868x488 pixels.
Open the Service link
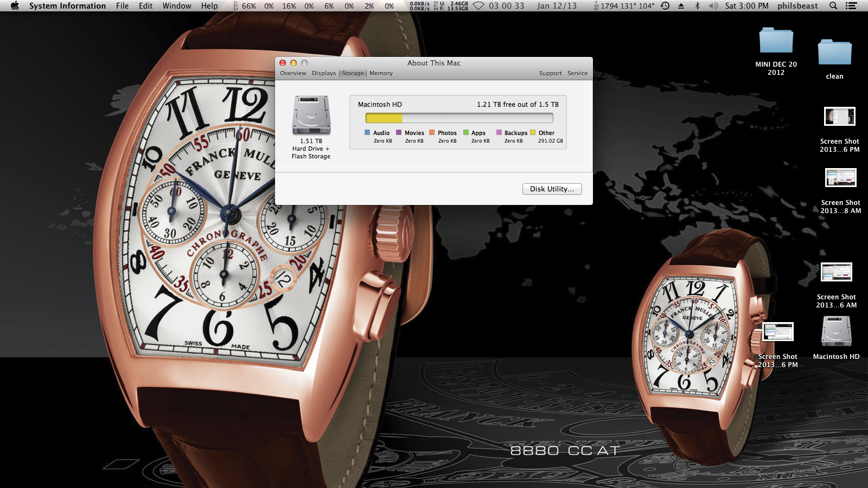[x=577, y=73]
